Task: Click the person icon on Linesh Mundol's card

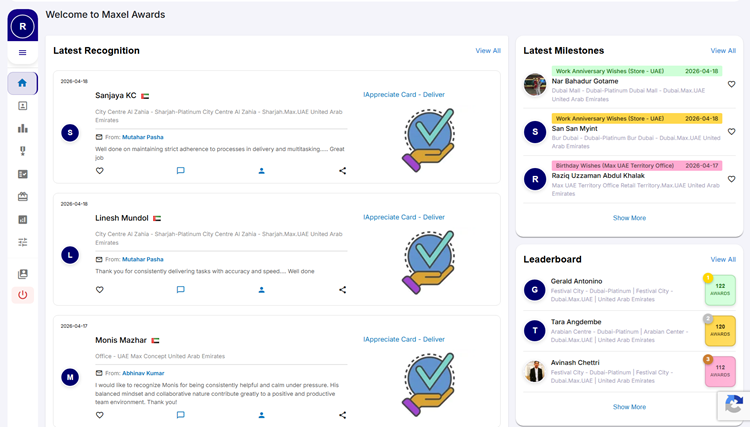Action: [261, 290]
